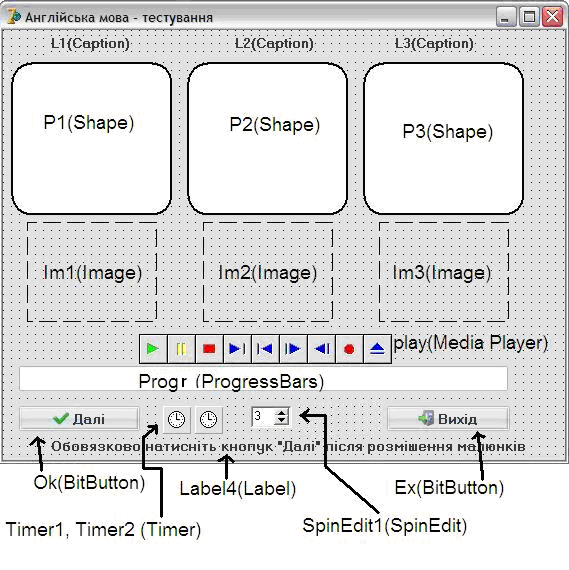569x570 pixels.
Task: Click the L3(Caption) label
Action: [x=434, y=44]
